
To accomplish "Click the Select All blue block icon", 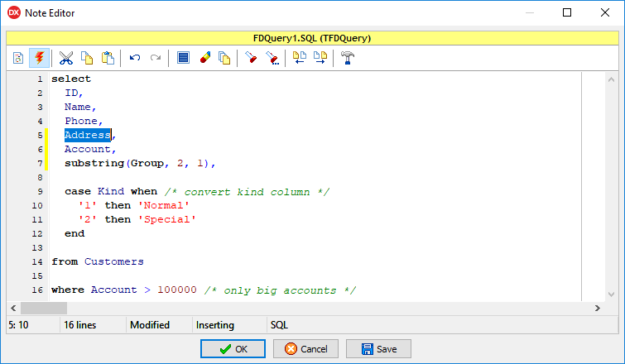I will pyautogui.click(x=183, y=58).
